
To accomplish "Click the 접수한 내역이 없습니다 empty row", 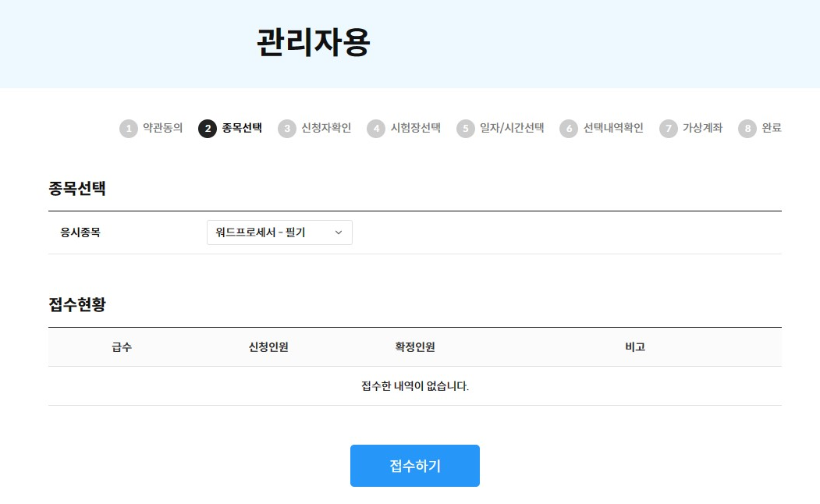I will click(x=415, y=386).
